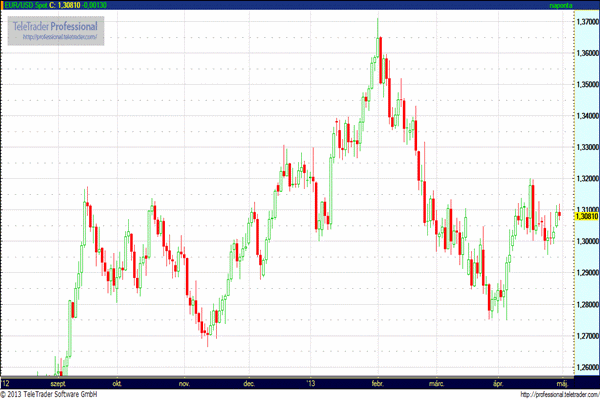The image size is (600, 400).
Task: Select the 1,32000 price axis label
Action: 587,178
